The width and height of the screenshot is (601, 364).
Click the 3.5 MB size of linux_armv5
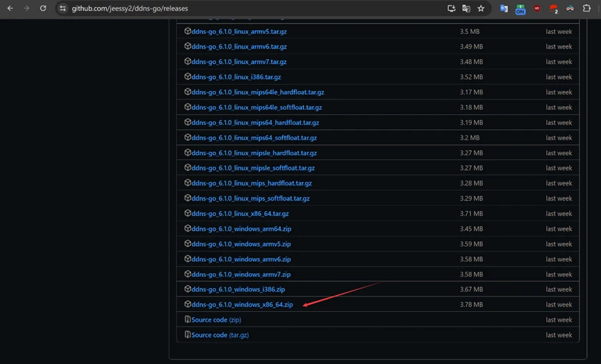[470, 31]
